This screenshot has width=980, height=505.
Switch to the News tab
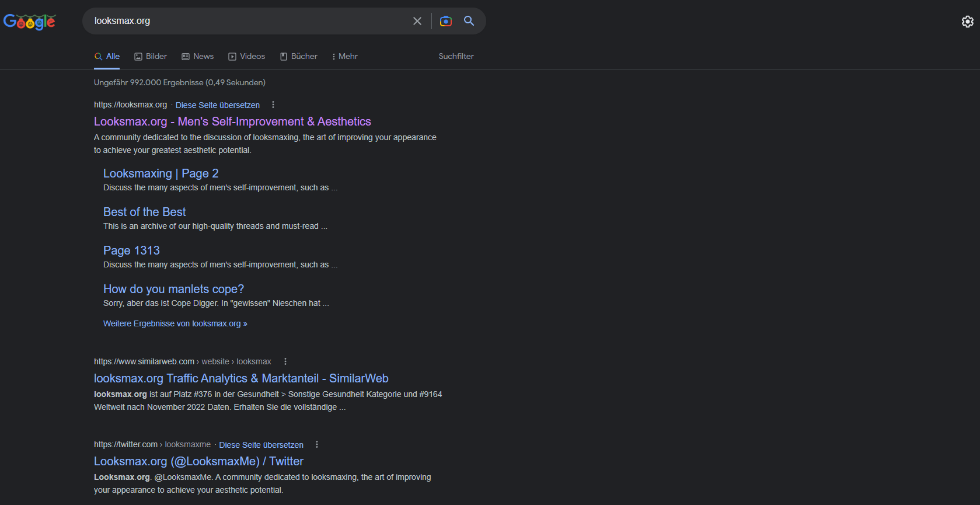coord(197,57)
